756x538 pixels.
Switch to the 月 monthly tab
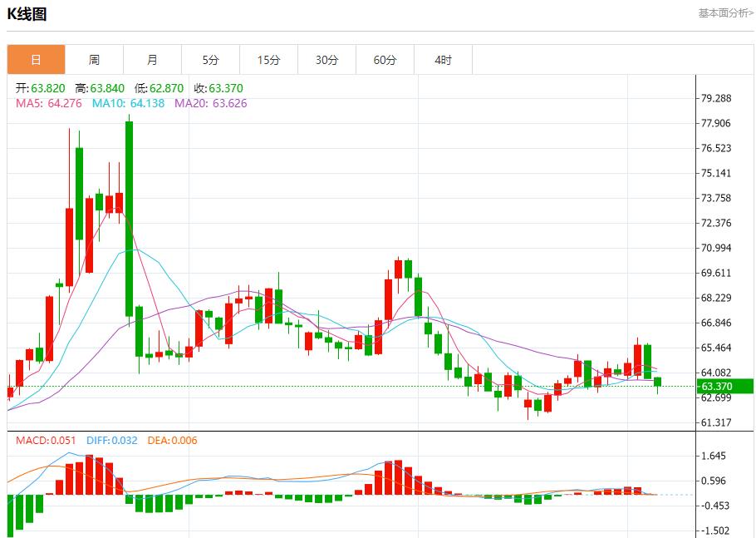pyautogui.click(x=153, y=59)
